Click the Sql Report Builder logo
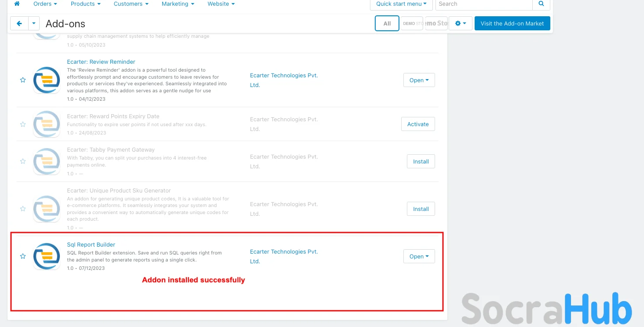 point(47,256)
